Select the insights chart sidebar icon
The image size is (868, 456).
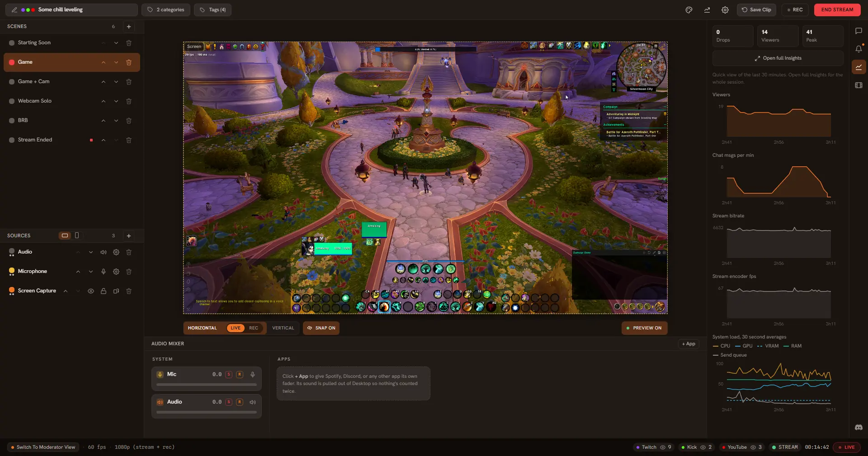tap(859, 67)
